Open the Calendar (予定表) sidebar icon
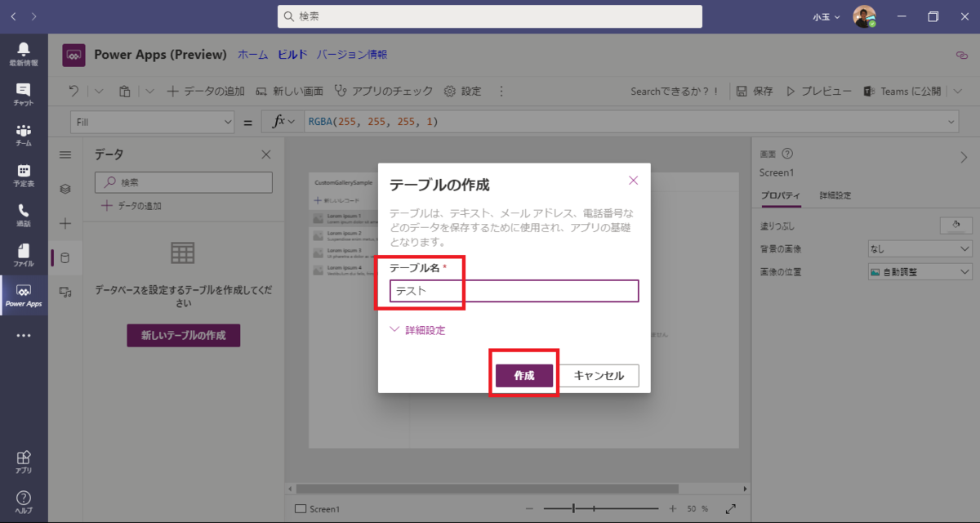The height and width of the screenshot is (523, 980). 24,174
